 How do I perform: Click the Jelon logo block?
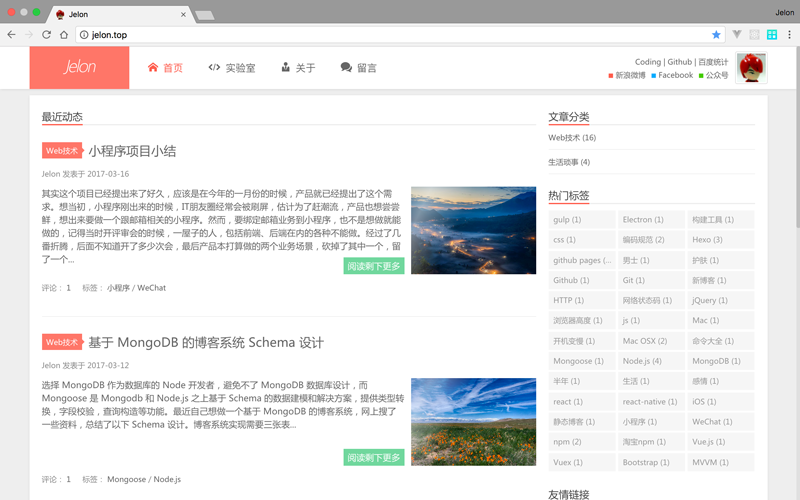pos(79,67)
